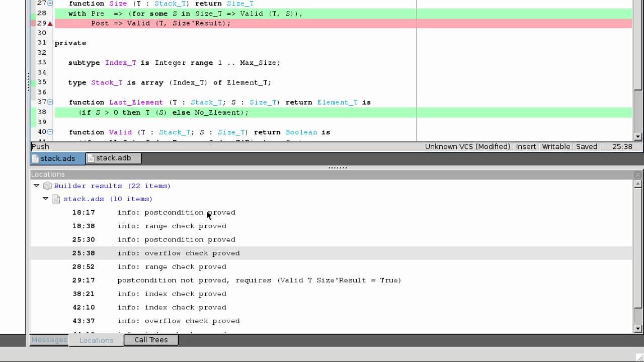The image size is (644, 362).
Task: Click the left sidebar resize grip
Action: coord(28,82)
